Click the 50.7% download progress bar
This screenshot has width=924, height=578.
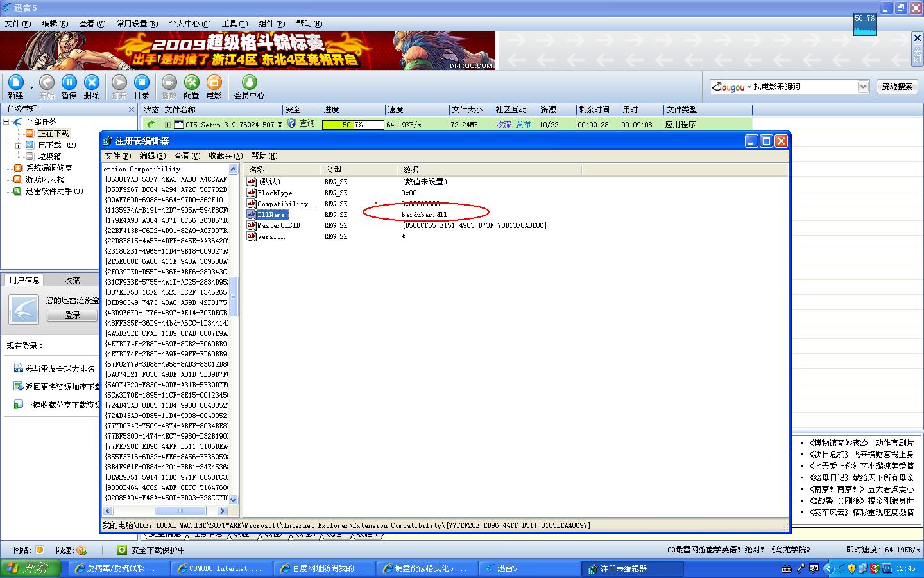[x=353, y=125]
